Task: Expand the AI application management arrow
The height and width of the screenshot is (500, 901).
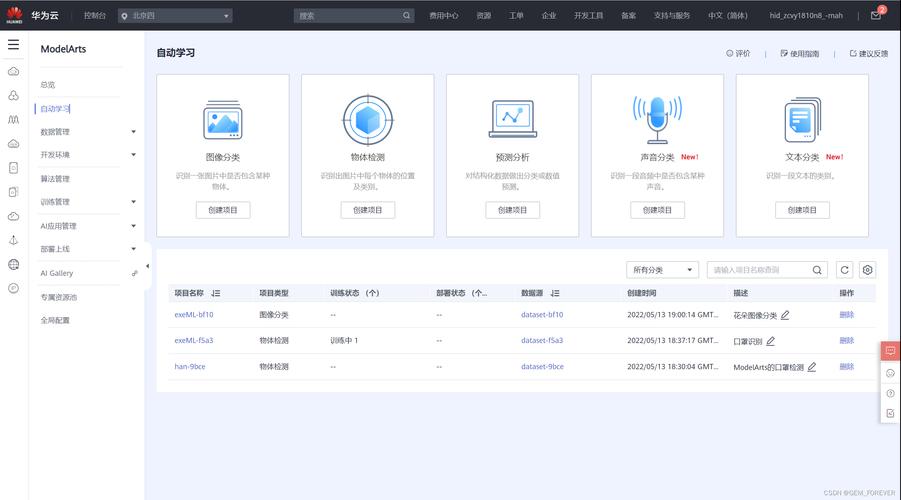Action: pyautogui.click(x=133, y=226)
